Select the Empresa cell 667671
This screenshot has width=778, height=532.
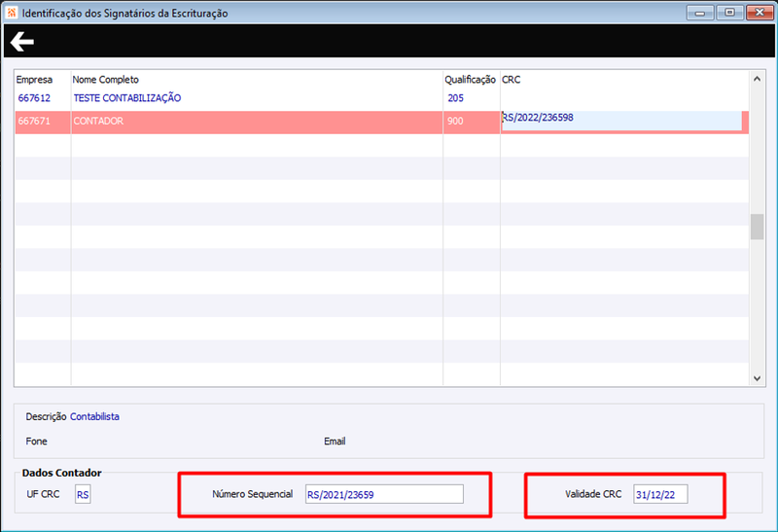[34, 121]
